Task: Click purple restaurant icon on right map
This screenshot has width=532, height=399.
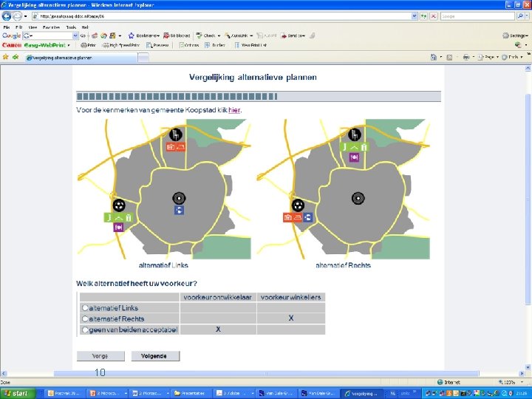Action: 354,157
